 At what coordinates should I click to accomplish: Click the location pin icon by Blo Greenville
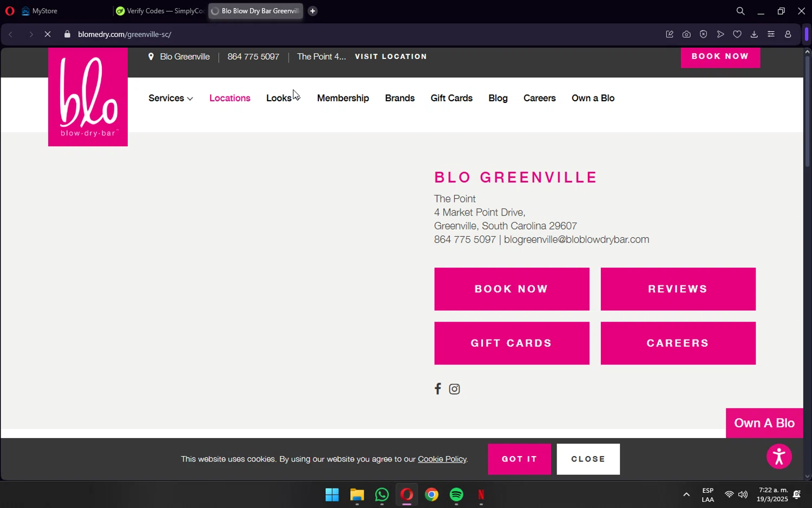pyautogui.click(x=151, y=56)
